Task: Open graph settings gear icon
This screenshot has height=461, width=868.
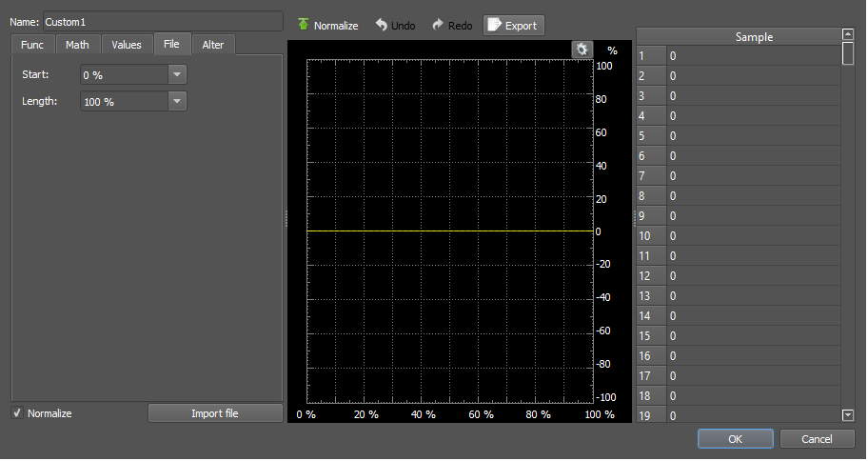Action: click(582, 50)
